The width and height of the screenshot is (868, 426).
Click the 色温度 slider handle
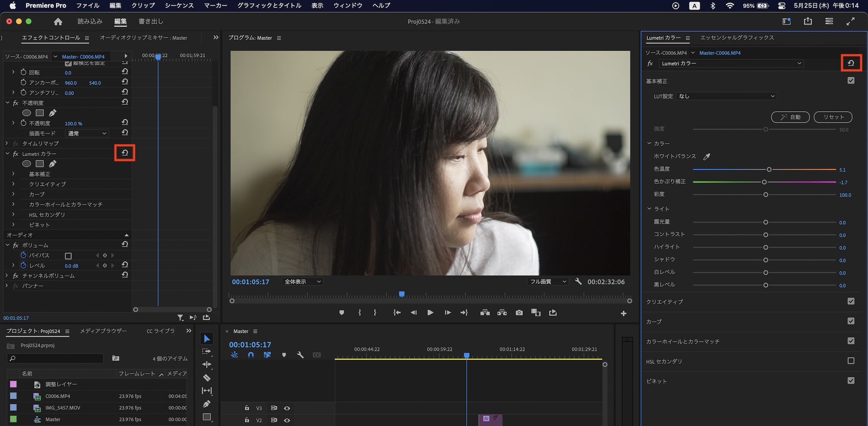(x=769, y=170)
